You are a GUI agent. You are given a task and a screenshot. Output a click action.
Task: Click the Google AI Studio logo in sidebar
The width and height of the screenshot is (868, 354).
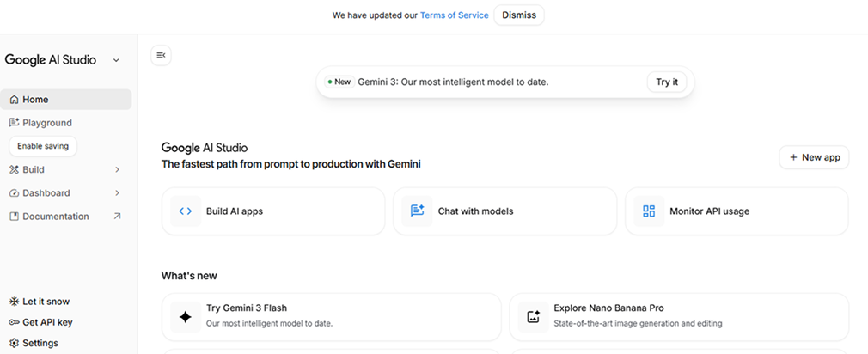(51, 60)
